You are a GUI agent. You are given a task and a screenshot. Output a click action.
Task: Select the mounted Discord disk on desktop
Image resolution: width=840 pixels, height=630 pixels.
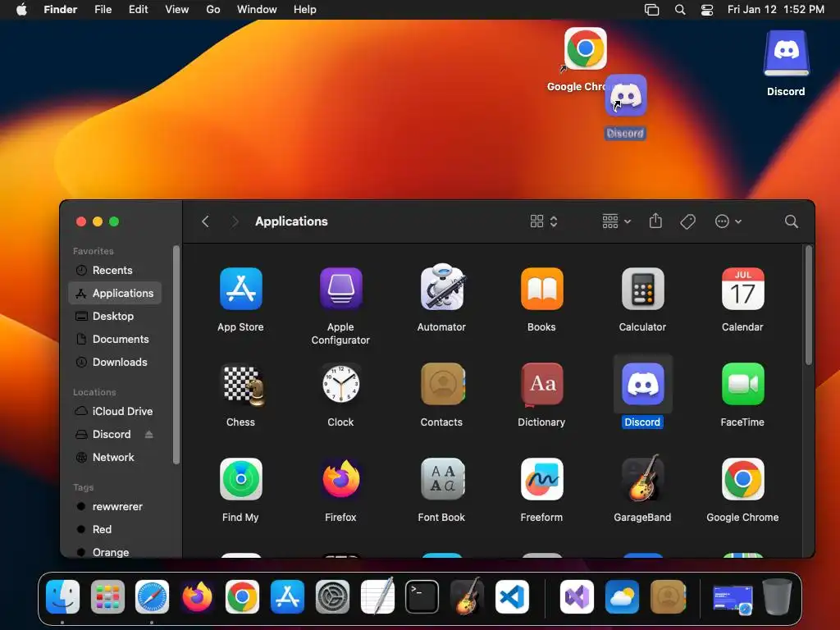click(786, 53)
